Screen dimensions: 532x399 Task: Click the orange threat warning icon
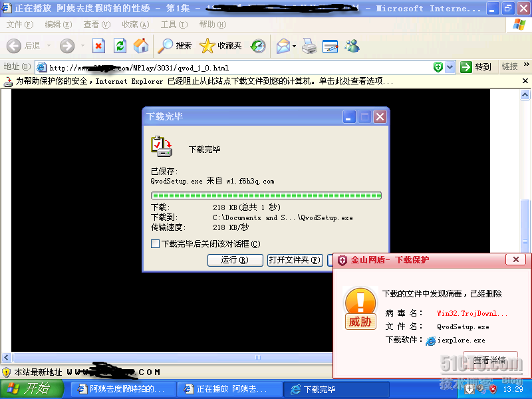pyautogui.click(x=360, y=308)
